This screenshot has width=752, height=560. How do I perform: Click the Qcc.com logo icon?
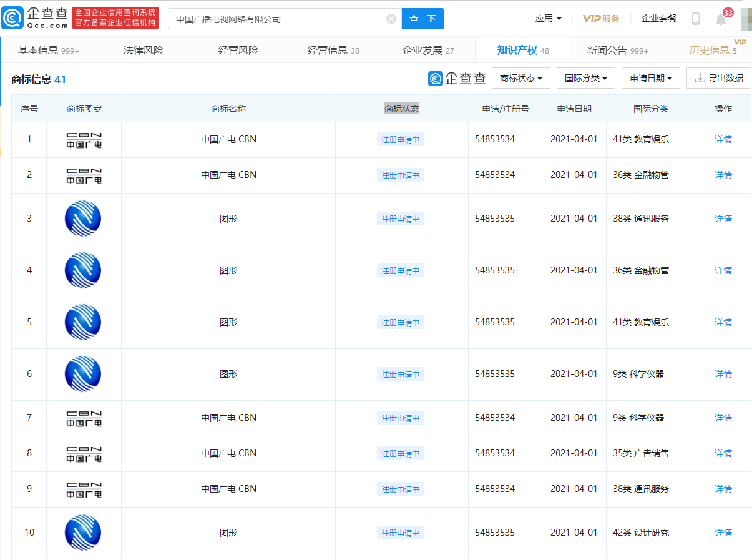point(12,18)
